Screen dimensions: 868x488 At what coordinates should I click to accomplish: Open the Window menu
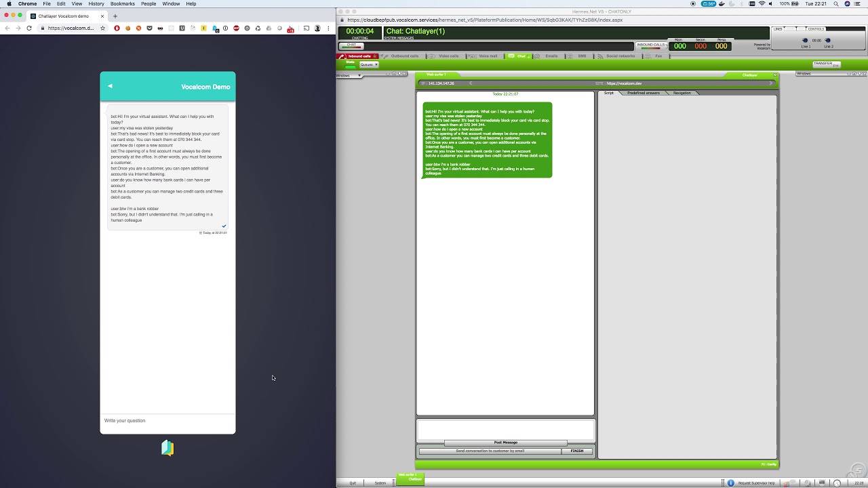(x=171, y=4)
